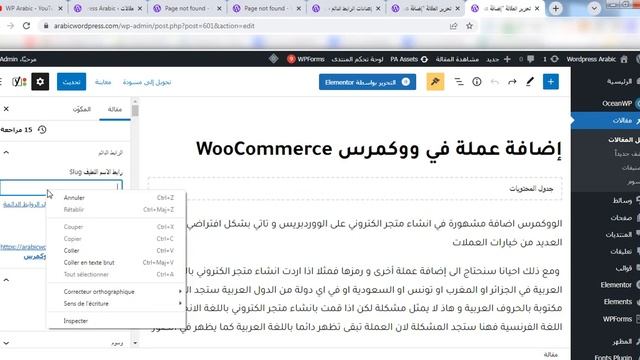The image size is (640, 360).
Task: Click the Elementor edit button
Action: [x=367, y=82]
